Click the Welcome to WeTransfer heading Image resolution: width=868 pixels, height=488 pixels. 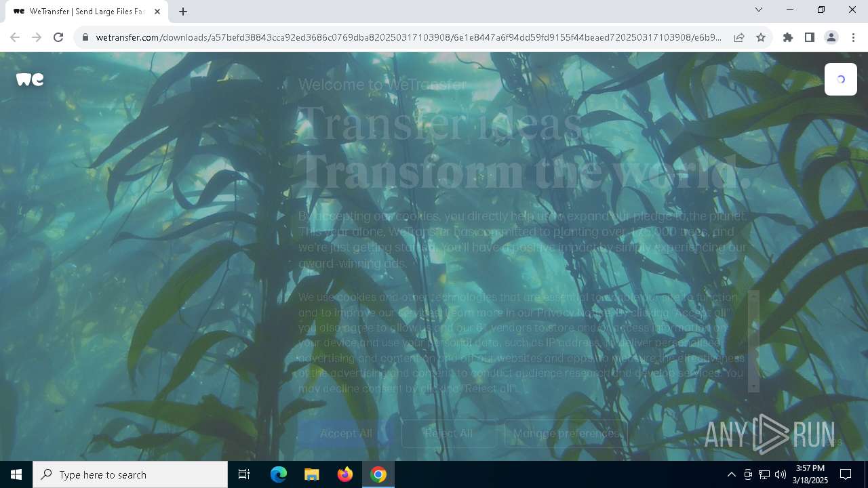(x=382, y=84)
